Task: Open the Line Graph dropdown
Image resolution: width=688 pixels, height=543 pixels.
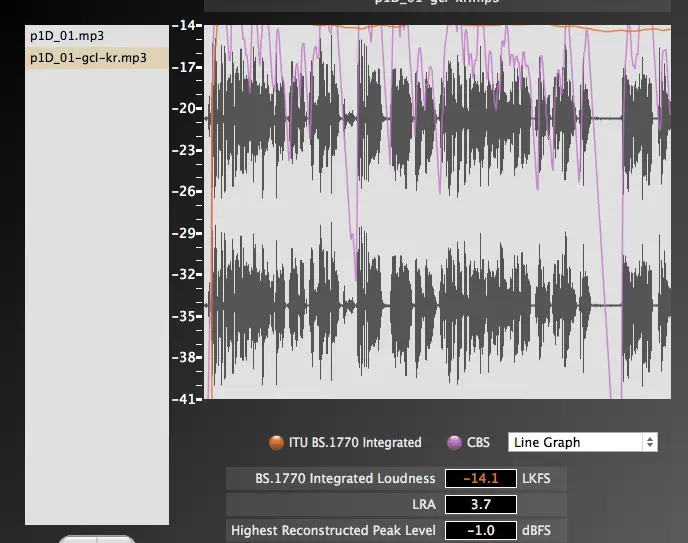Action: coord(575,442)
